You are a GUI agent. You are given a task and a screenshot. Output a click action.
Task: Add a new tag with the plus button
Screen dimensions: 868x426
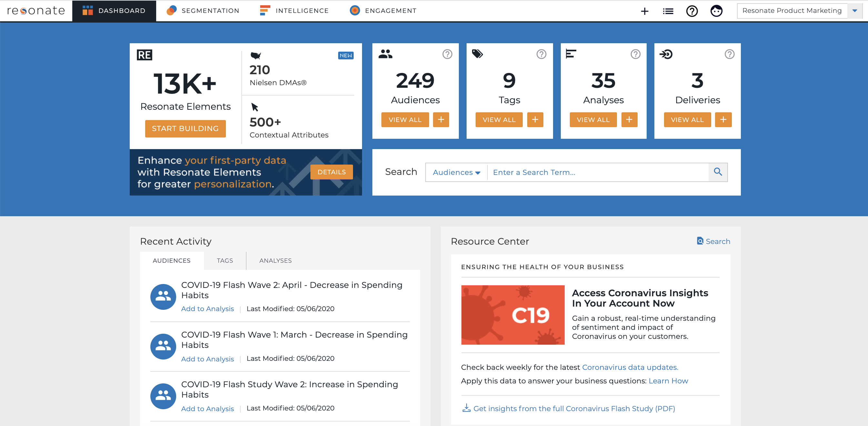(x=535, y=120)
